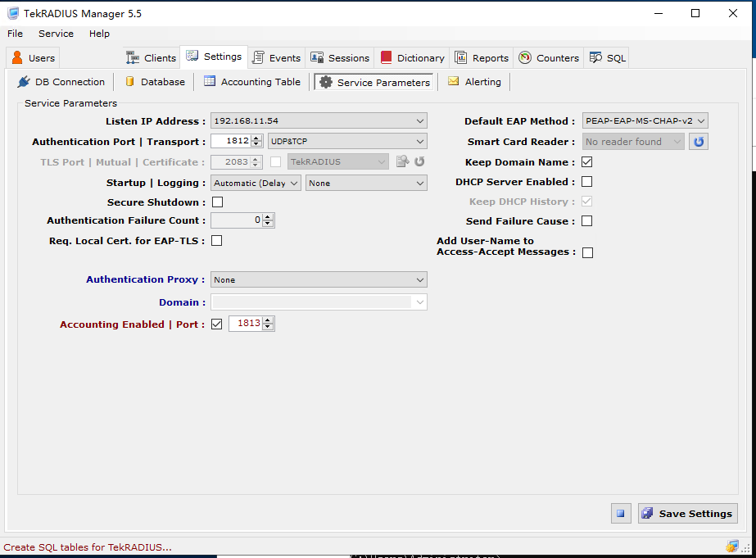The height and width of the screenshot is (558, 756).
Task: Click the status bar service icon
Action: tap(731, 547)
